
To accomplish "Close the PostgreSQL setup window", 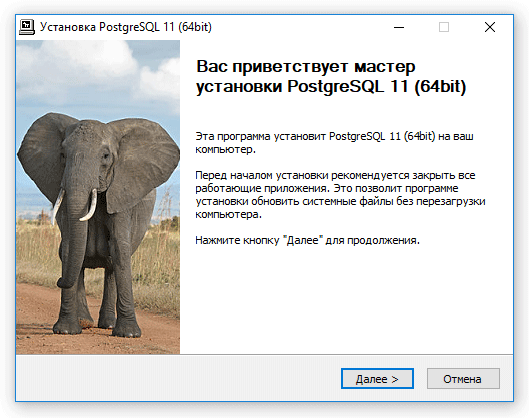I will tap(490, 27).
